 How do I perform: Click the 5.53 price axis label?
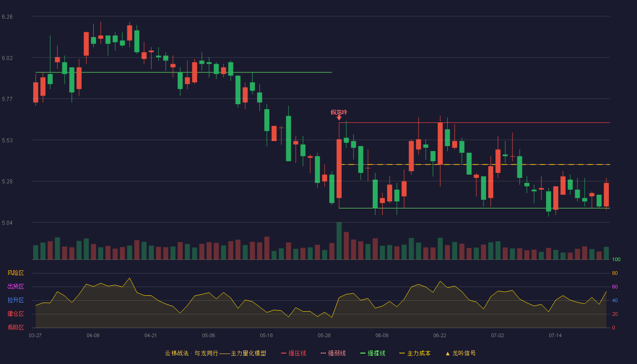(x=7, y=141)
